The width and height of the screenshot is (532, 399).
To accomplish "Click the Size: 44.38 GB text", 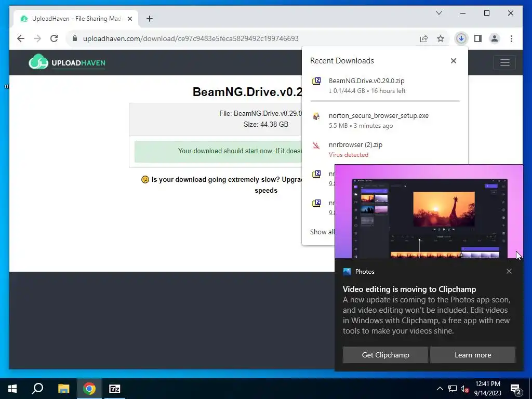I will (x=265, y=125).
